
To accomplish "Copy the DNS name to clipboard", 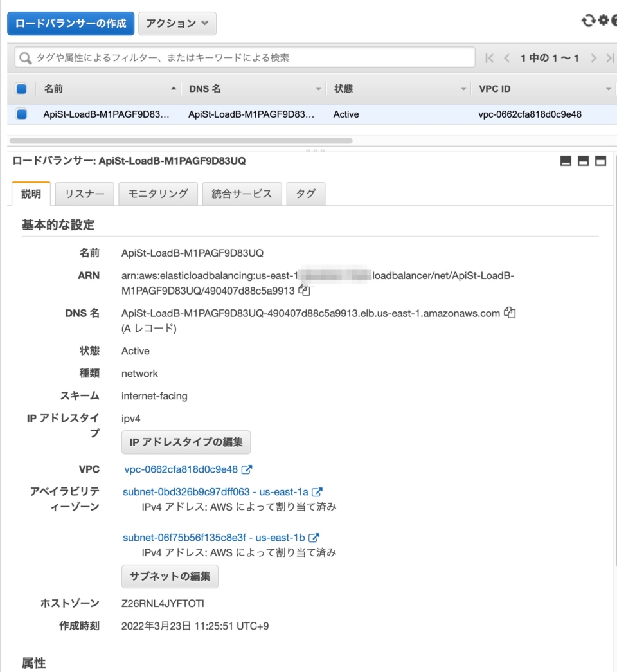I will coord(508,313).
